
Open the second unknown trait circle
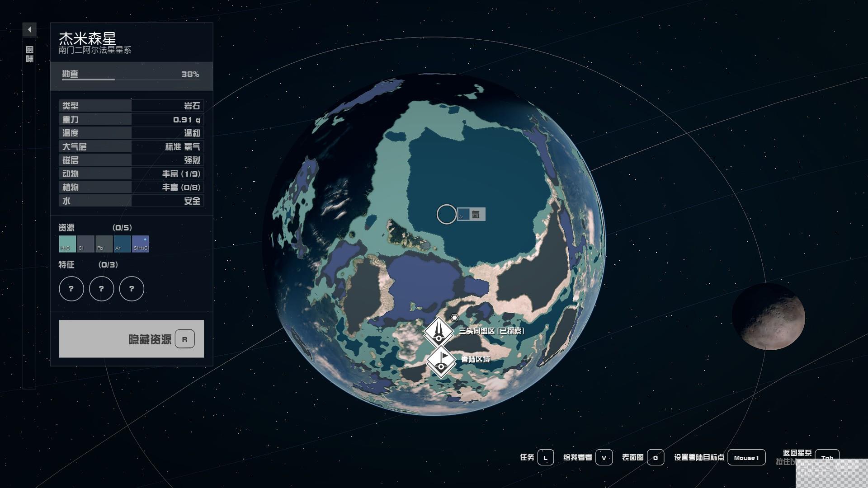click(x=101, y=289)
